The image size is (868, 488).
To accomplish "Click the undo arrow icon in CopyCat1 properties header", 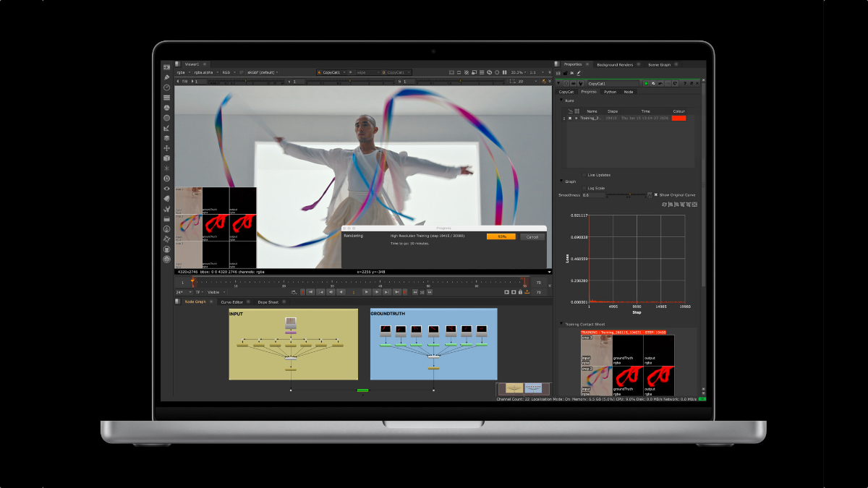I will (660, 83).
